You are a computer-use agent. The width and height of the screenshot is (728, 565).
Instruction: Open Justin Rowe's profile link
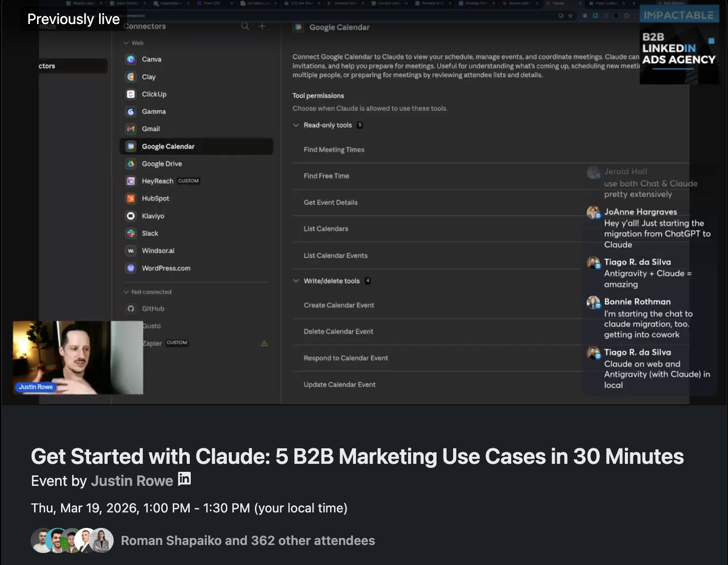tap(132, 481)
